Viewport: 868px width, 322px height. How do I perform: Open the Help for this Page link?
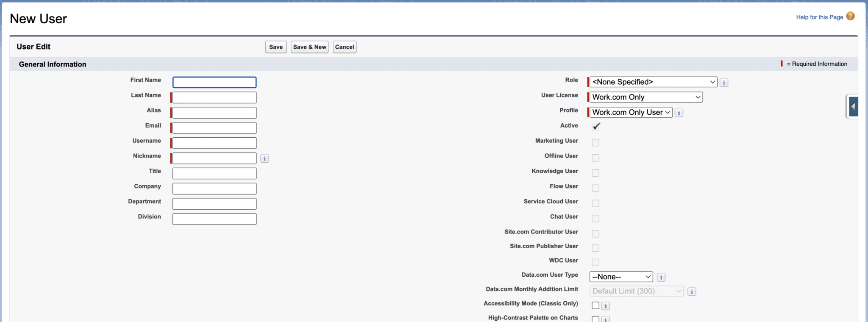[x=819, y=17]
